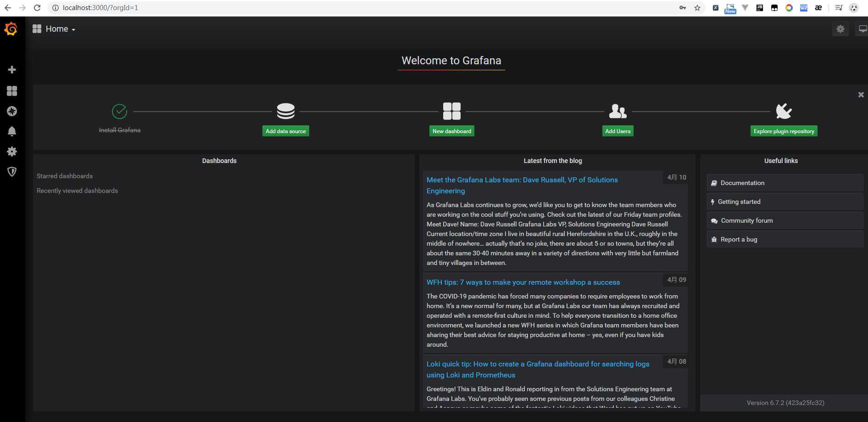
Task: Click the Add Users button
Action: pos(618,131)
